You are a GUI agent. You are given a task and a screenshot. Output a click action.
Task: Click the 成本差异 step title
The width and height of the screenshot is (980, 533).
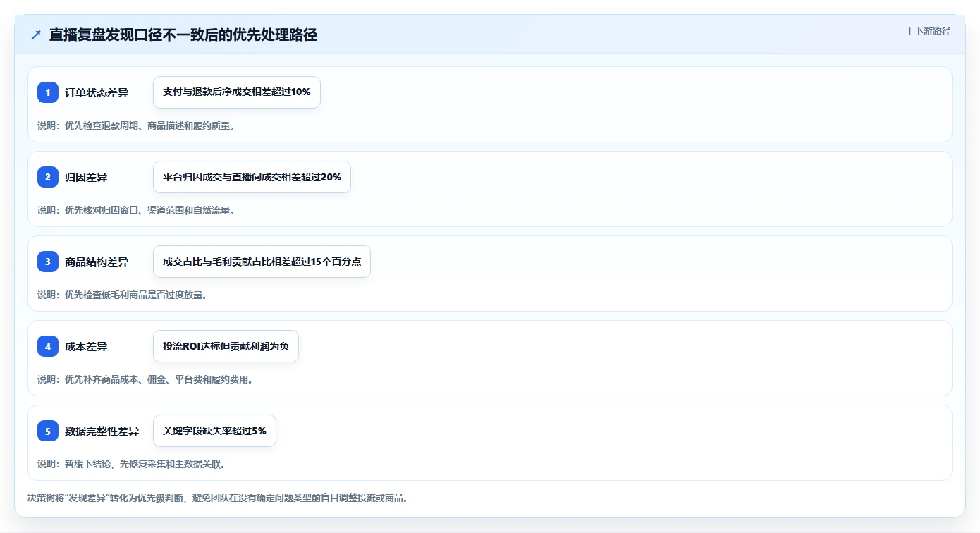[86, 346]
